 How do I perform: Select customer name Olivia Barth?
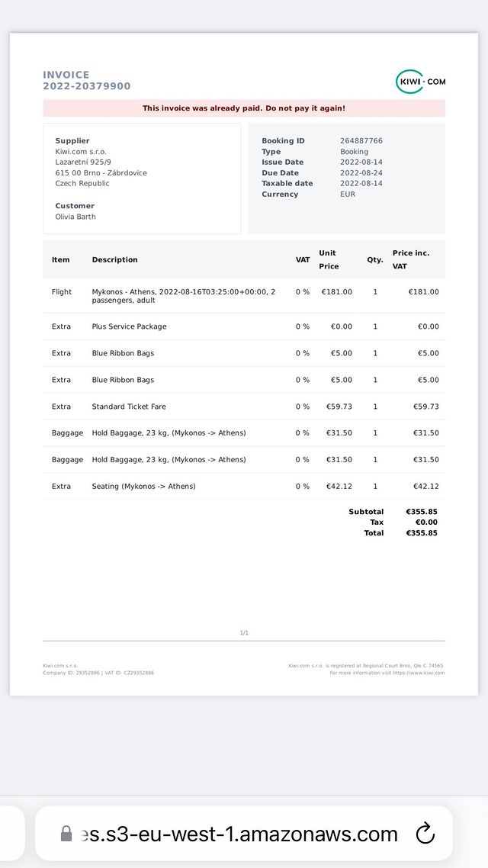[75, 217]
